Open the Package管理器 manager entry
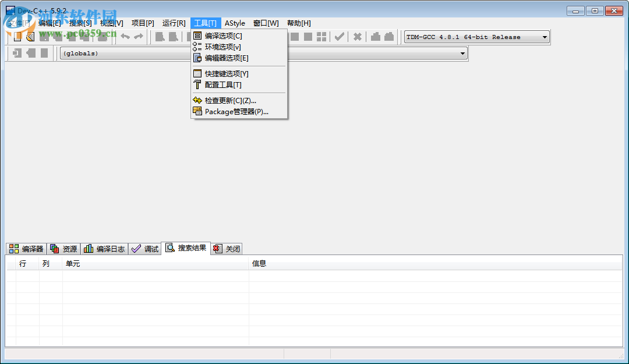629x364 pixels. click(x=235, y=111)
